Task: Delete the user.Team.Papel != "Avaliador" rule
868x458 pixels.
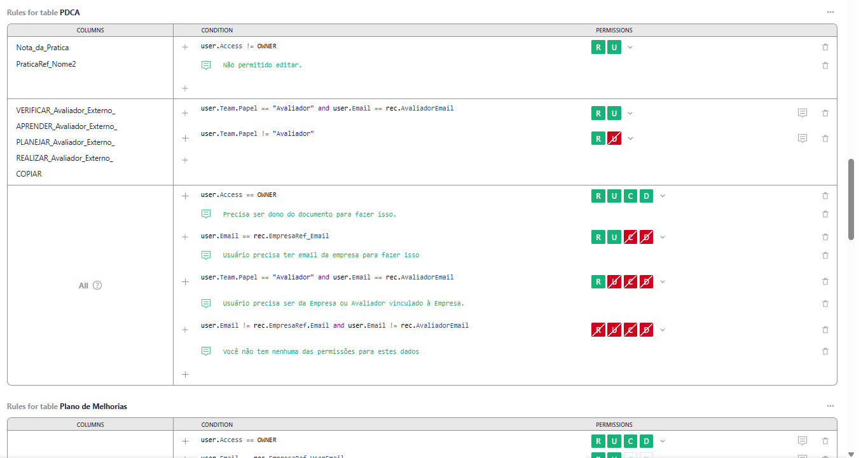Action: (x=825, y=138)
